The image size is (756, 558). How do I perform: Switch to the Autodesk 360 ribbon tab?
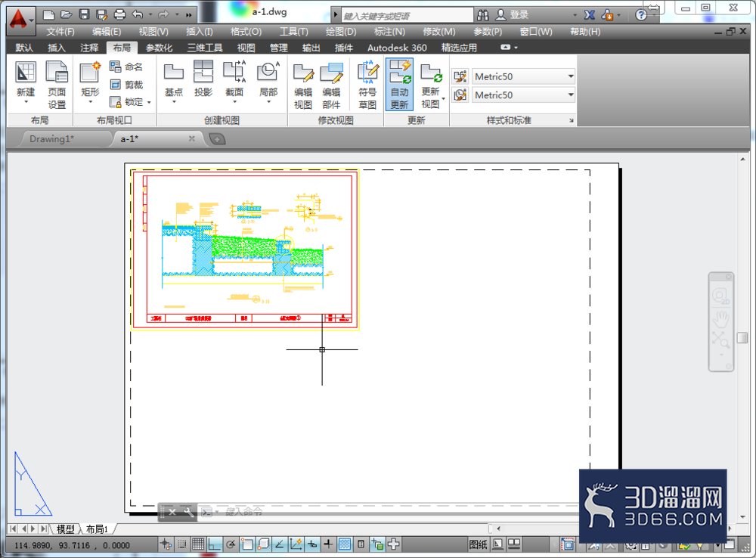(397, 48)
